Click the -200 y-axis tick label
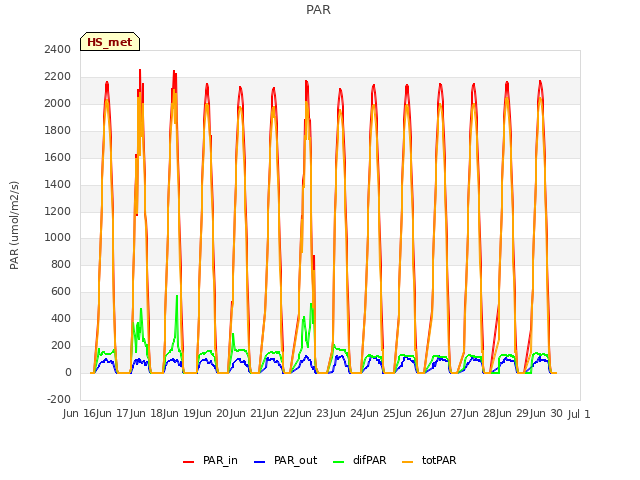 tap(59, 399)
